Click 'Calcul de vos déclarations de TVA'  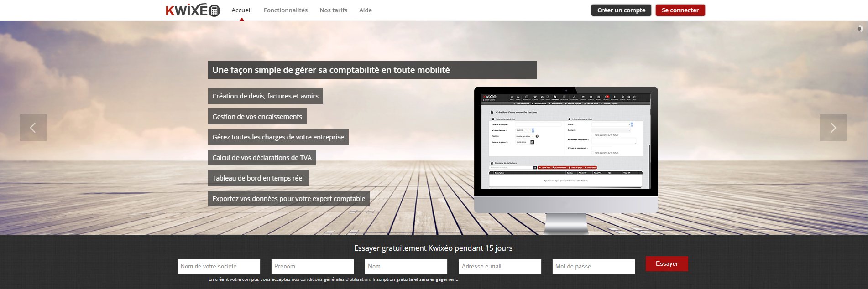point(262,158)
